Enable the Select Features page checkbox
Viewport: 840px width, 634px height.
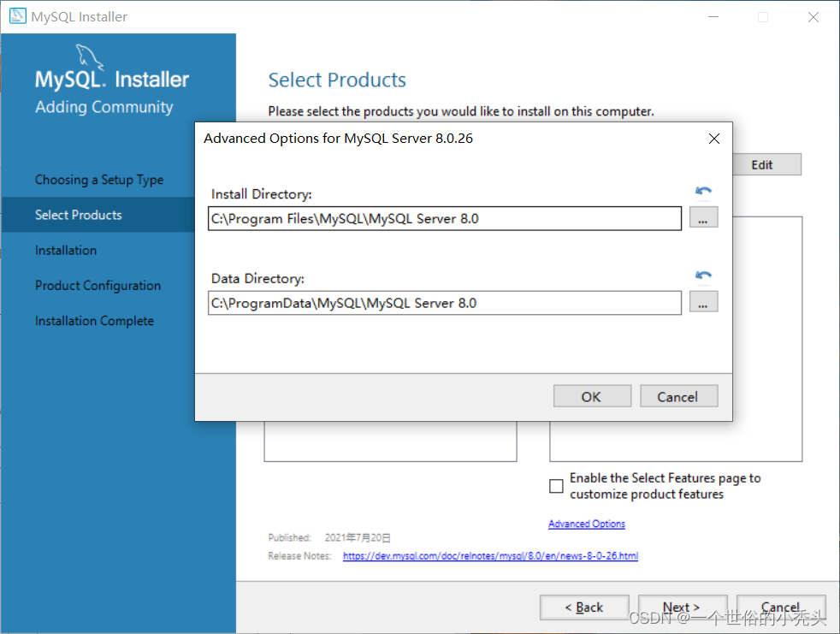coord(556,486)
